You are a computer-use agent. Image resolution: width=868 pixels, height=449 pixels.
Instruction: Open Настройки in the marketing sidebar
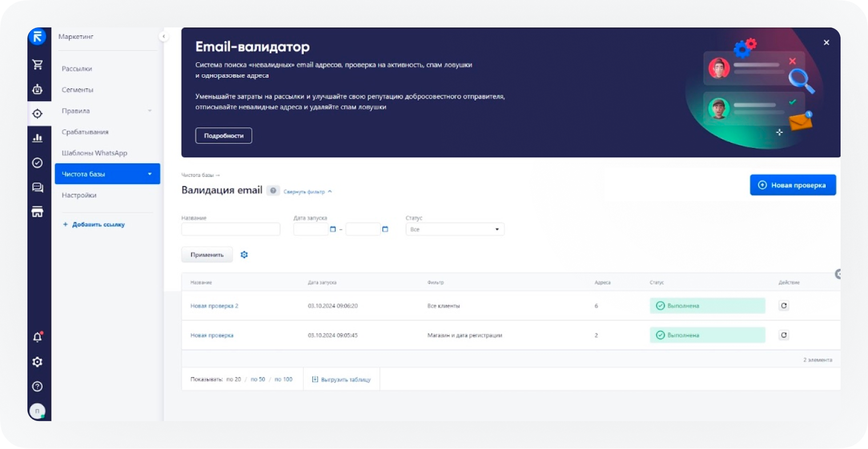(79, 195)
